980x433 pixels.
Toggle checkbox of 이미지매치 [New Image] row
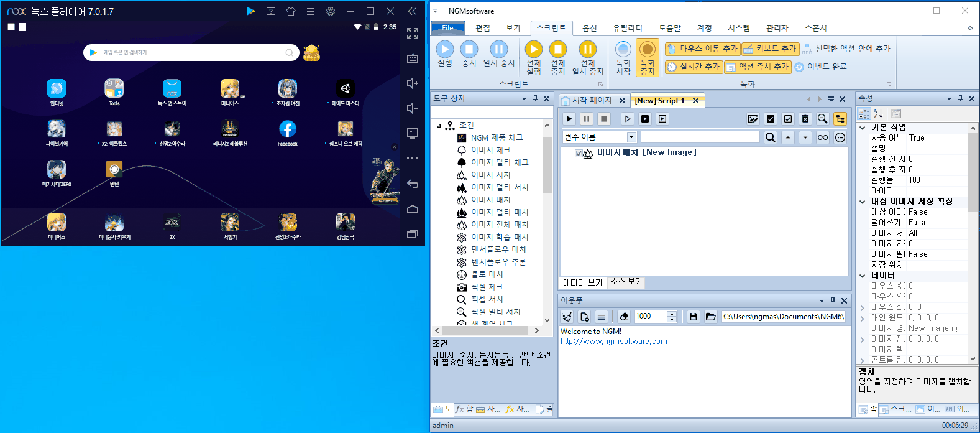579,153
